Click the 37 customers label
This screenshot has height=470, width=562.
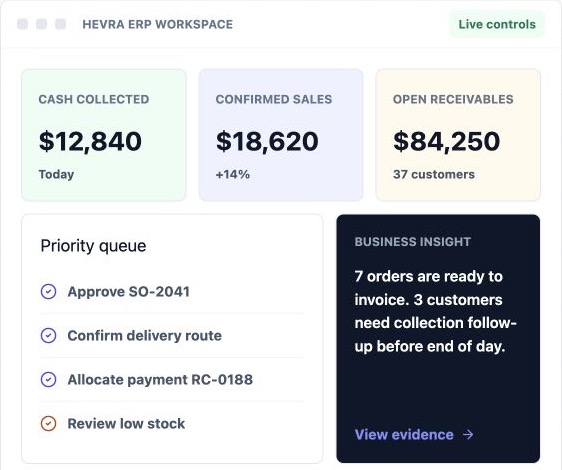[434, 174]
